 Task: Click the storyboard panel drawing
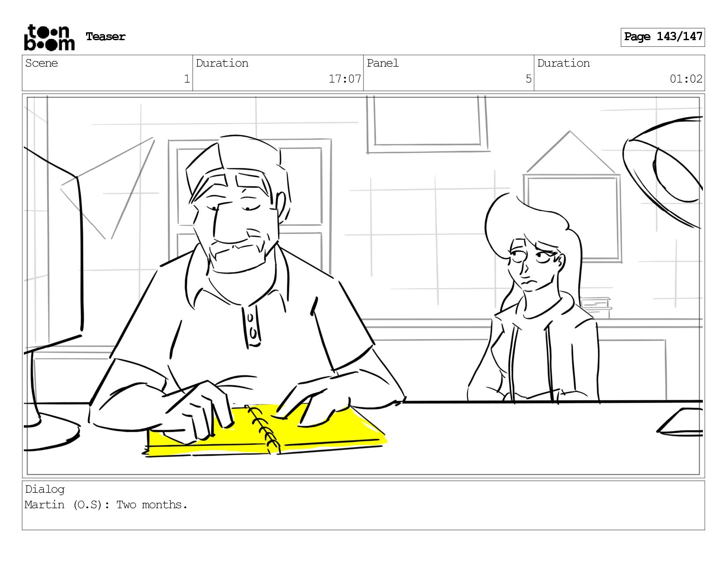364,286
